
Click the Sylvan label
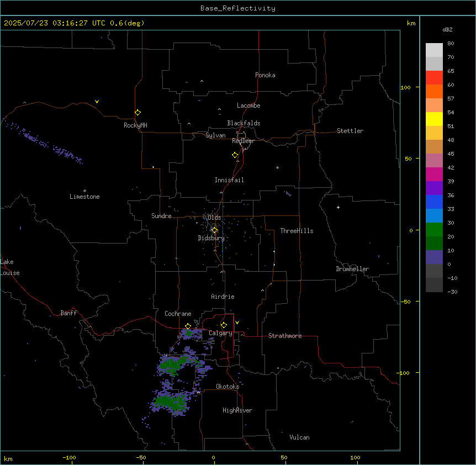[215, 135]
